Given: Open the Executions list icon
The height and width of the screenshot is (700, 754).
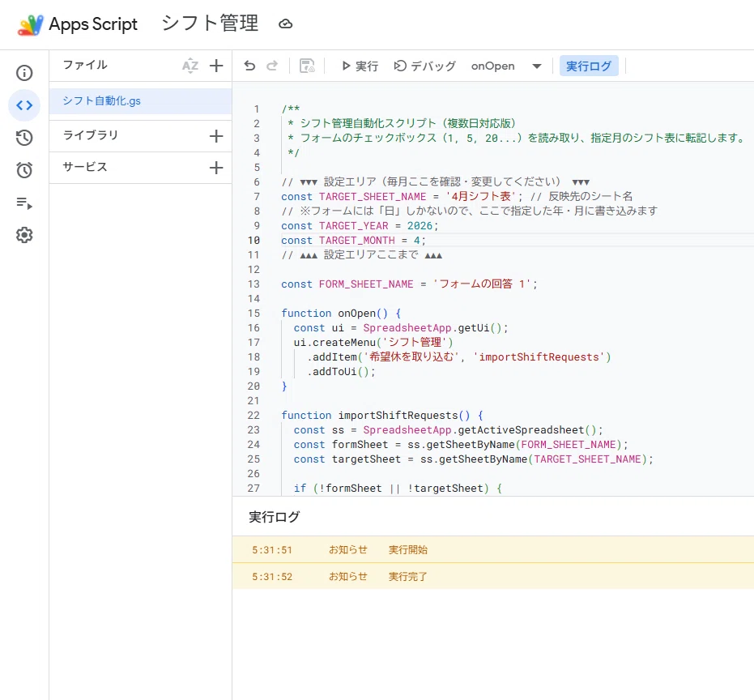Looking at the screenshot, I should click(24, 203).
